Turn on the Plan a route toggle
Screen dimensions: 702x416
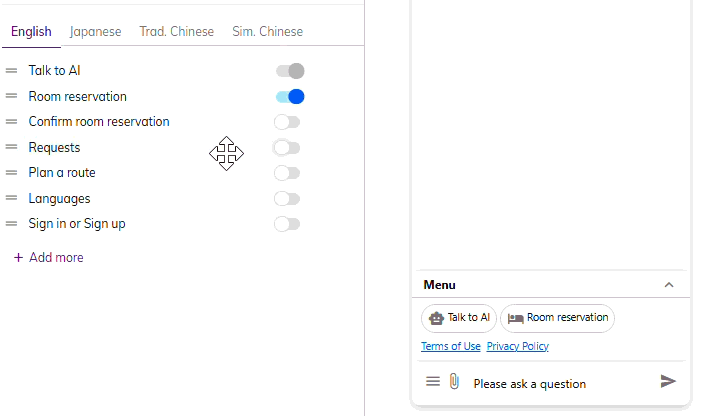pos(287,173)
